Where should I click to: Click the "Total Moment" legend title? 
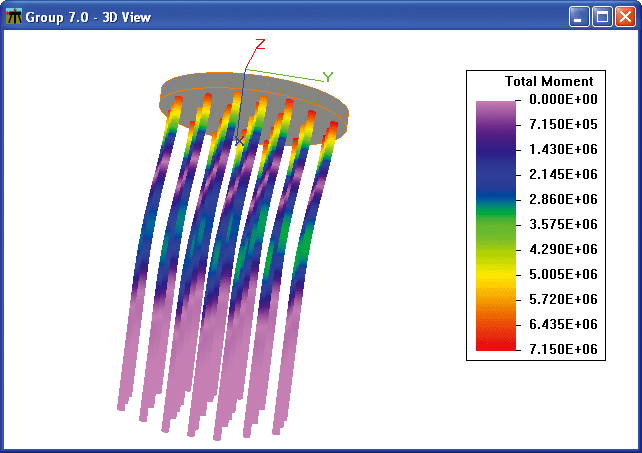[x=549, y=81]
